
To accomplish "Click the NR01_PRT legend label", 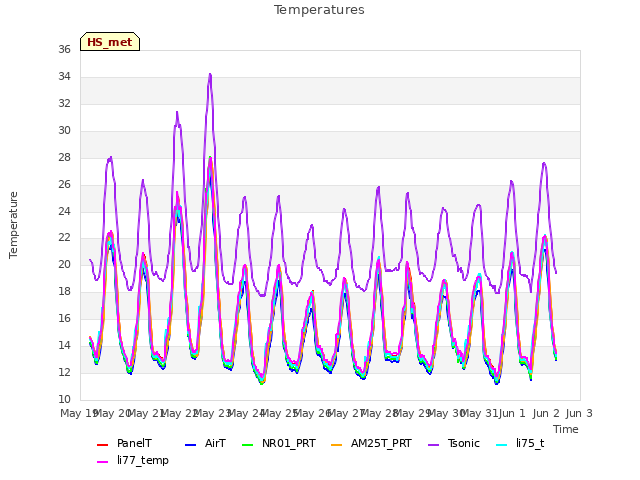I will tap(289, 443).
